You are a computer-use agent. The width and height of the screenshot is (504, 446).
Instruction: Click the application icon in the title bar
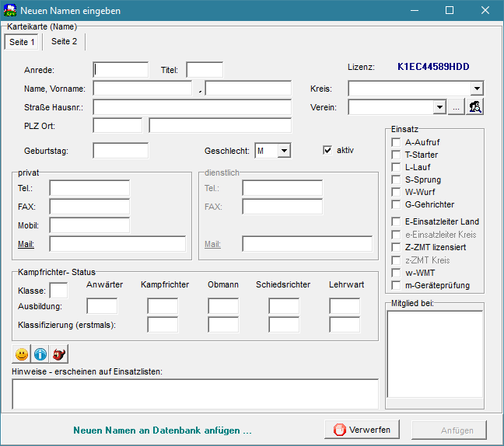point(10,10)
